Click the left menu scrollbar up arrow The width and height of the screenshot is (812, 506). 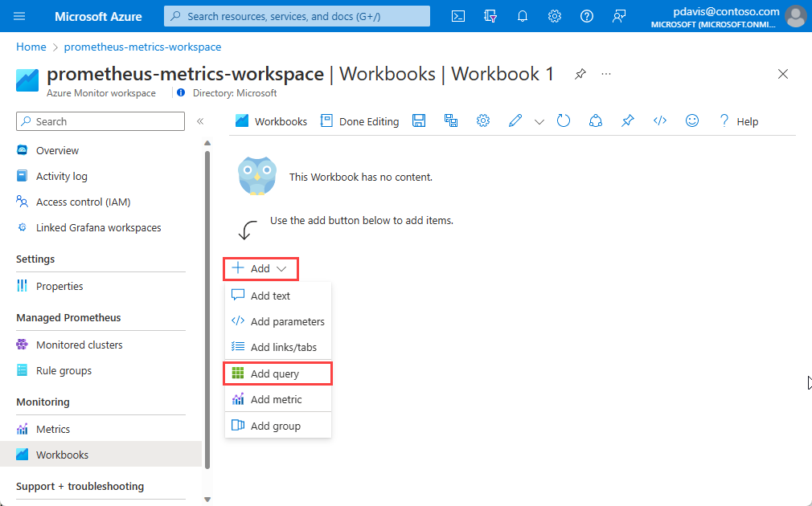tap(207, 143)
